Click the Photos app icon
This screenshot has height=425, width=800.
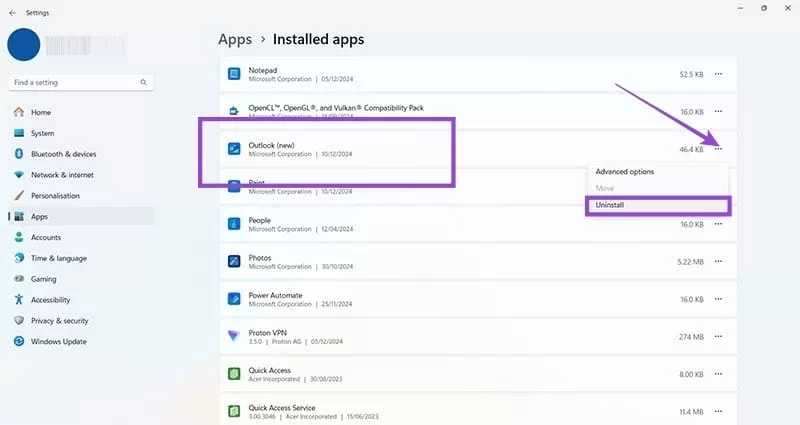tap(233, 261)
